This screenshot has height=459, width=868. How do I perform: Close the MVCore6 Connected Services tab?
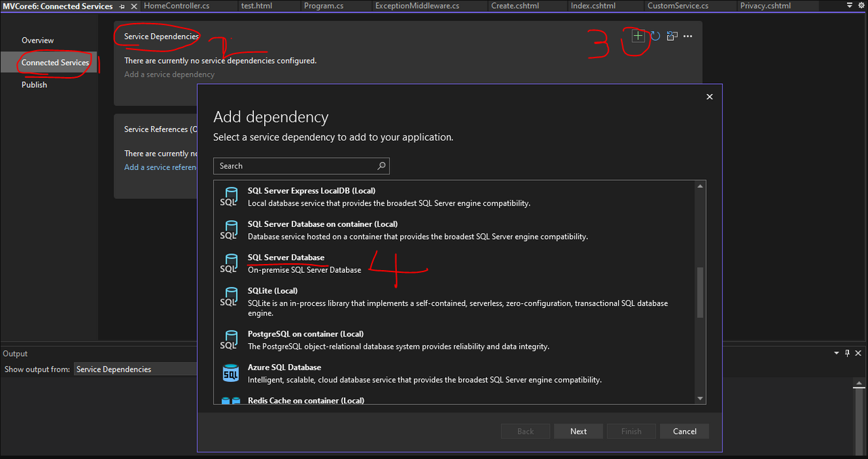pos(134,6)
